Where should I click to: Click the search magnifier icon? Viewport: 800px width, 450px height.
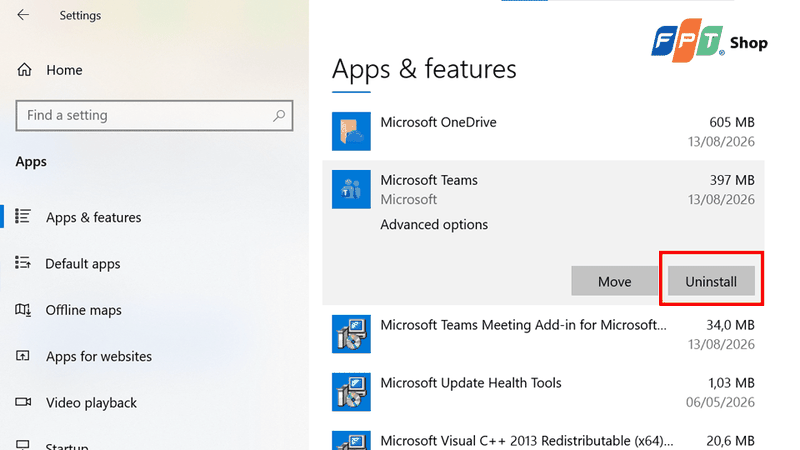pos(279,116)
